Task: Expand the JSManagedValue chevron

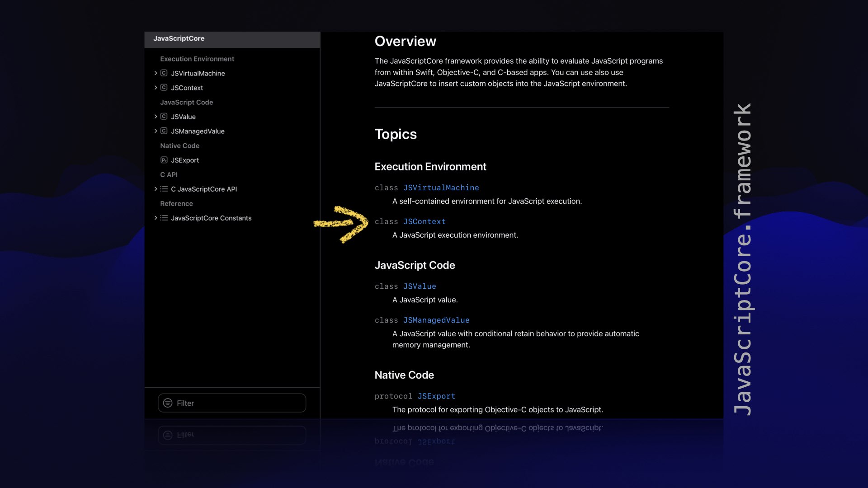Action: (x=156, y=131)
